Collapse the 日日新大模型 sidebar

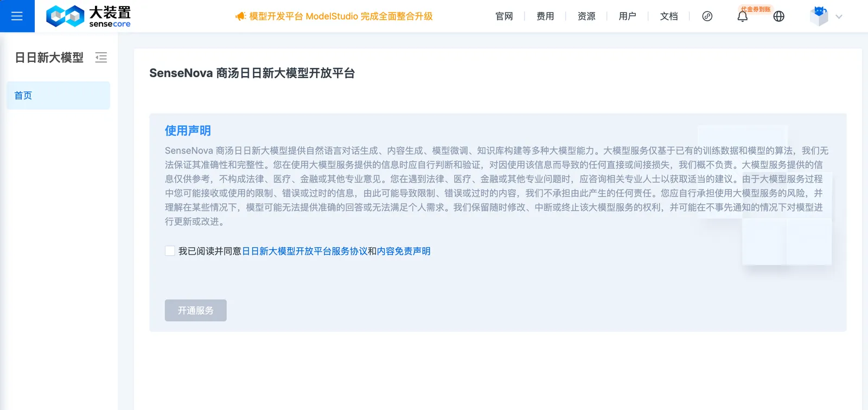101,58
